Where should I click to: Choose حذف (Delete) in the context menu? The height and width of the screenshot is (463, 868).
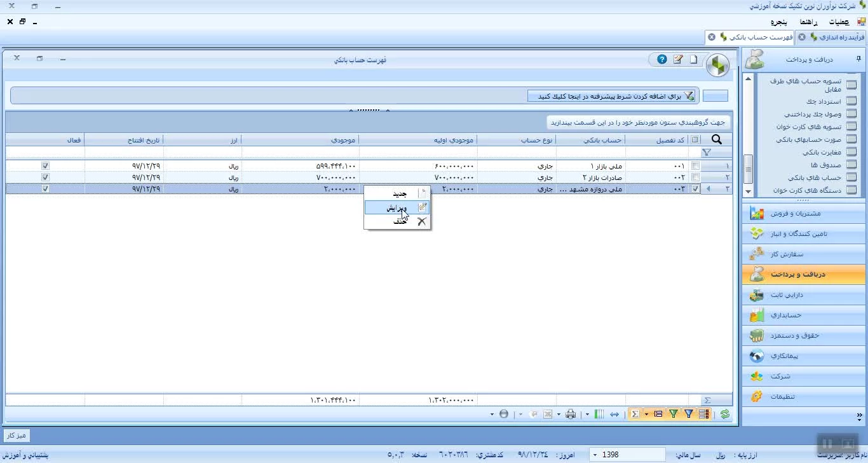tap(397, 221)
